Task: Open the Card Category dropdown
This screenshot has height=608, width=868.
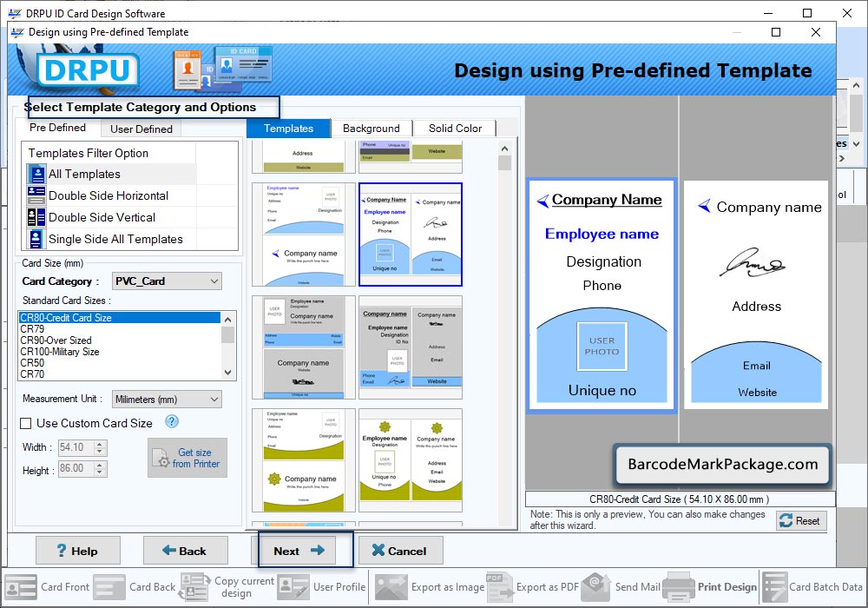Action: click(x=167, y=281)
